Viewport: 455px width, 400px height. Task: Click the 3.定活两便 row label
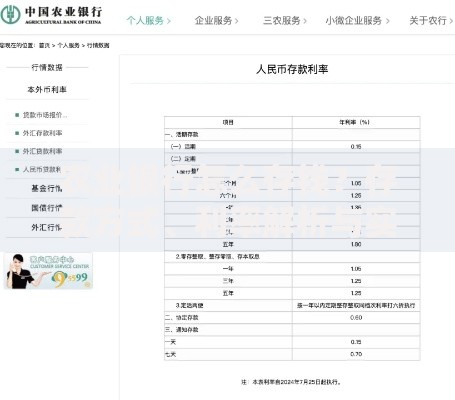(x=189, y=305)
